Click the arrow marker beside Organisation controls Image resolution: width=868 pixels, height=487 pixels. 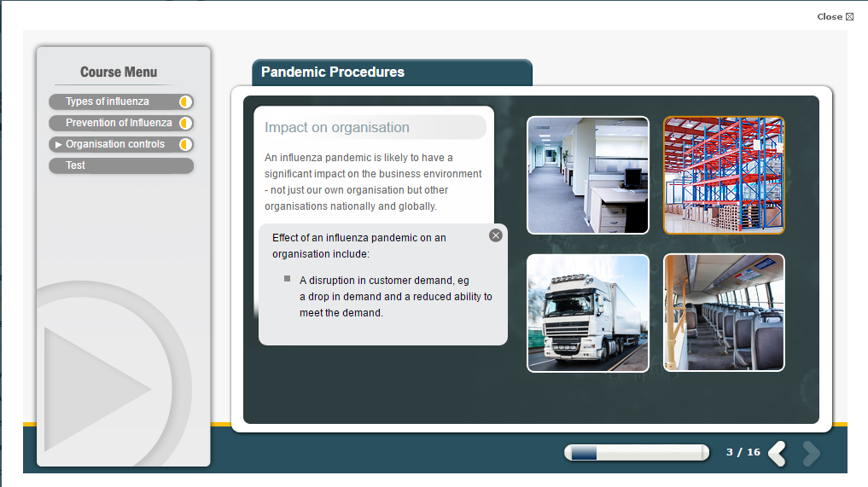coord(58,144)
